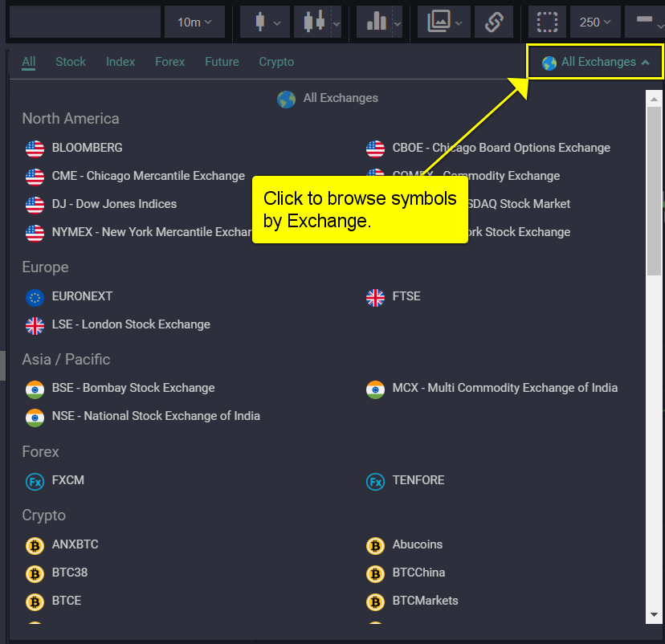Click the EU flag icon beside EURONEXT
The width and height of the screenshot is (665, 644).
tap(35, 297)
